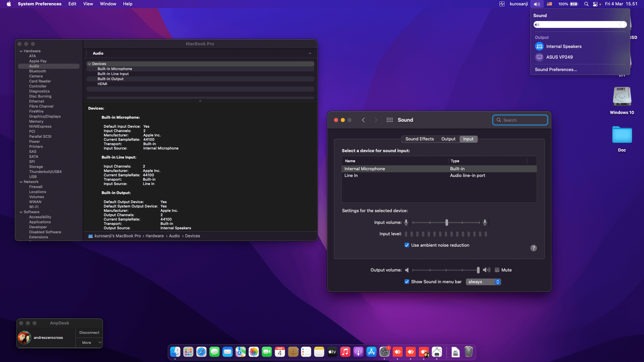Image resolution: width=644 pixels, height=362 pixels.
Task: Click the Show All grid icon in Sound toolbar
Action: click(x=389, y=120)
